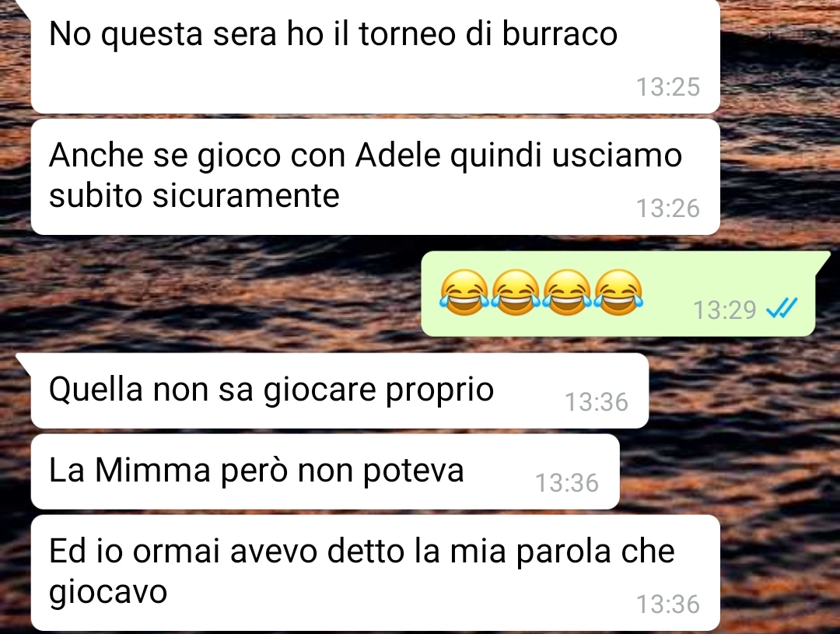The width and height of the screenshot is (840, 634).
Task: Select the green emoji message bubble
Action: (618, 294)
